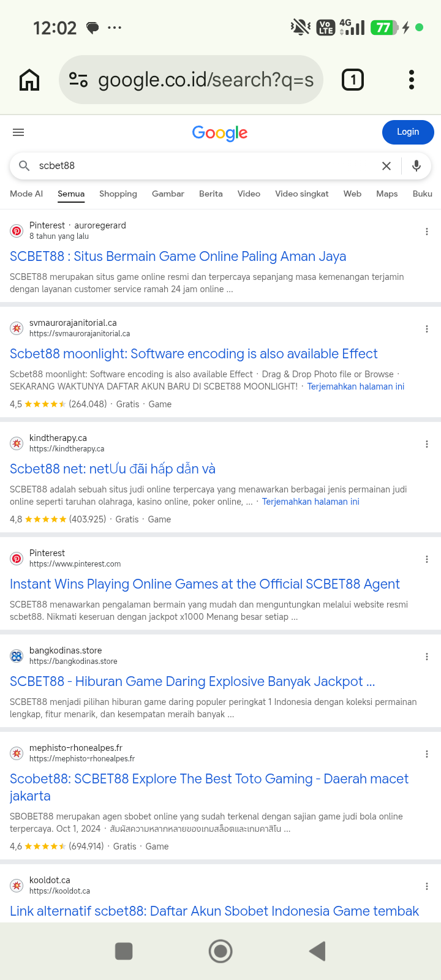This screenshot has width=441, height=980.
Task: Open options for the svmaurorajanitorial.ca result
Action: 427,329
